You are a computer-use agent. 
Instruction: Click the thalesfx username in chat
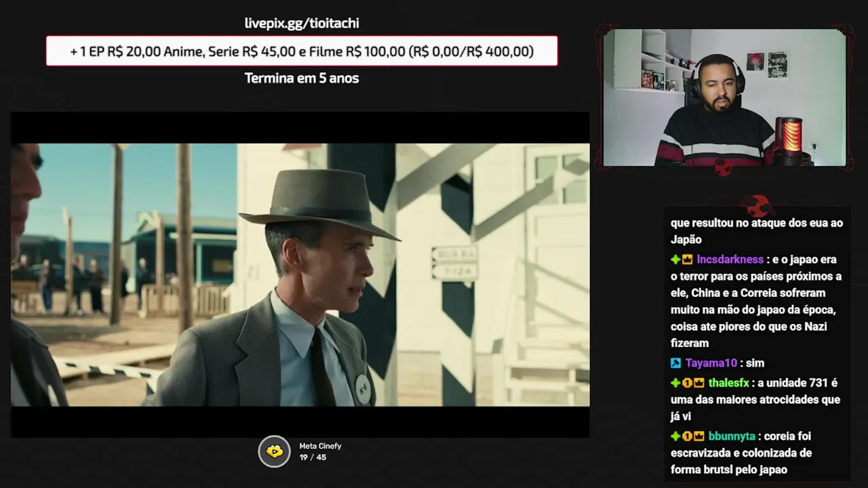(728, 383)
